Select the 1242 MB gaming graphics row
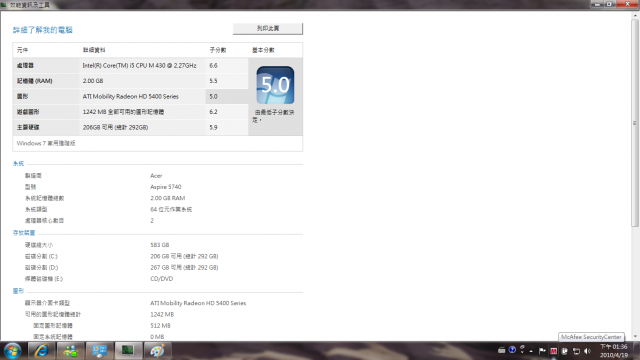This screenshot has height=360, width=640. tap(123, 112)
